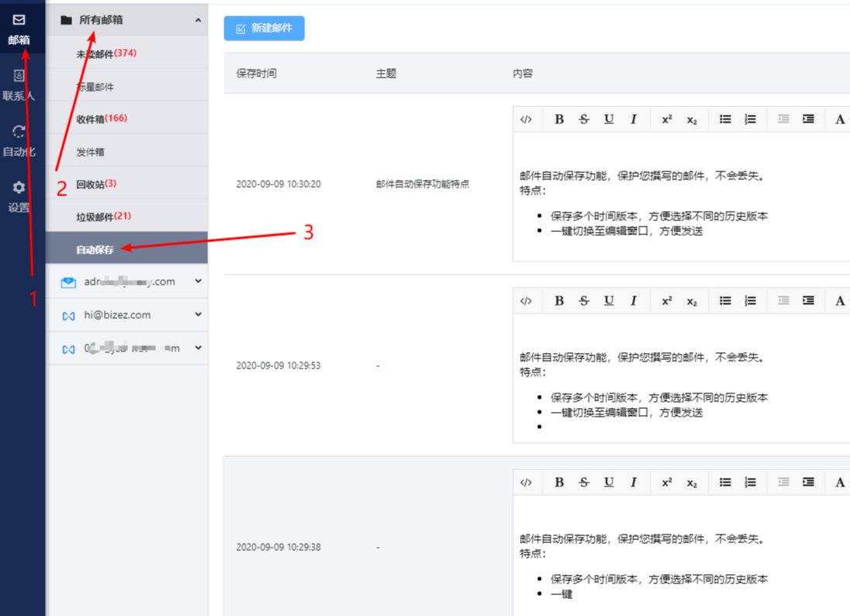The height and width of the screenshot is (616, 850).
Task: Toggle bold in first editor toolbar
Action: [x=559, y=119]
